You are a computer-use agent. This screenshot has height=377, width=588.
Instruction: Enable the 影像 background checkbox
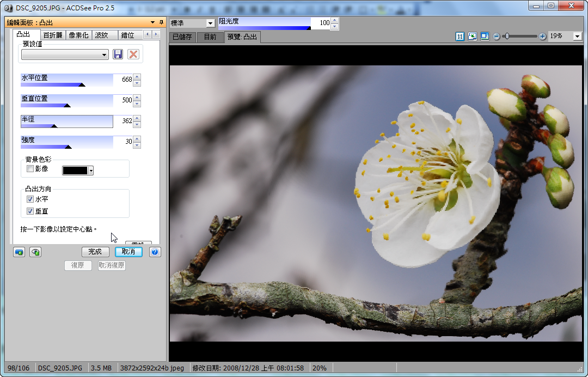coord(30,169)
